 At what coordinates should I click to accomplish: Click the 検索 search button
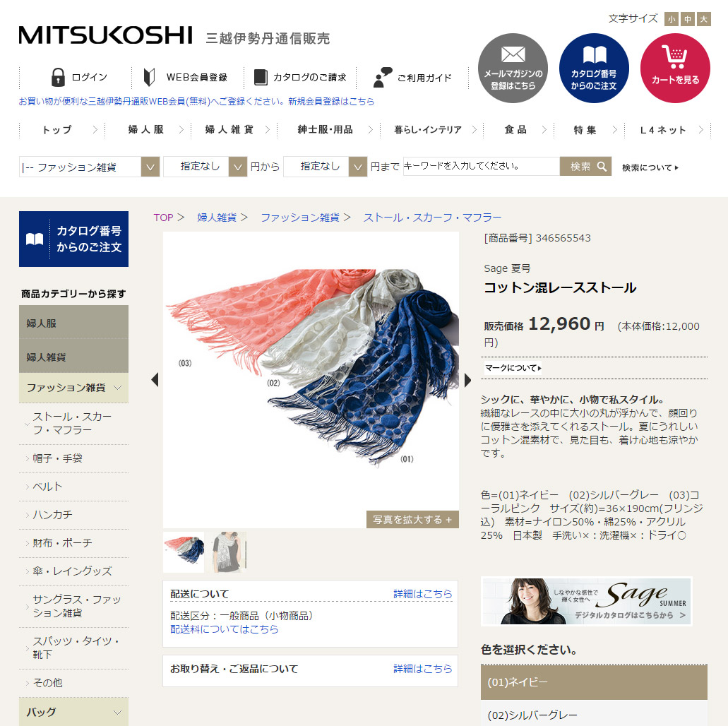click(585, 166)
